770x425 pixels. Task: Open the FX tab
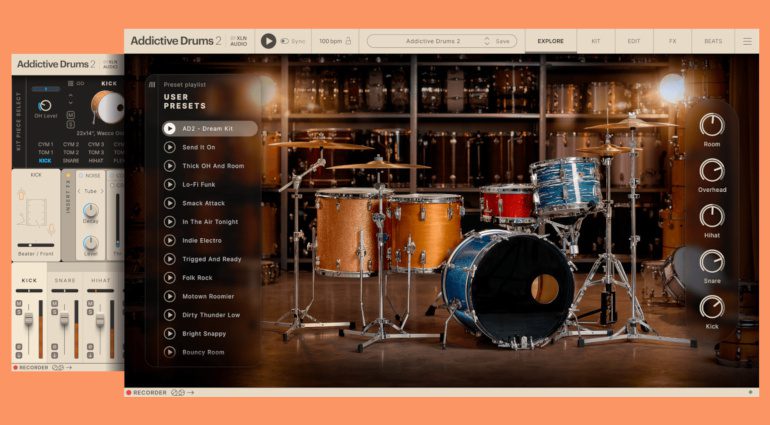click(x=672, y=41)
